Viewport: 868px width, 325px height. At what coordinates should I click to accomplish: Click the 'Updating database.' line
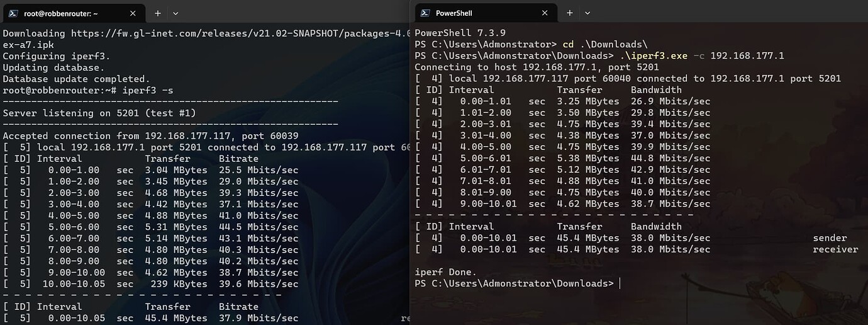pos(53,67)
